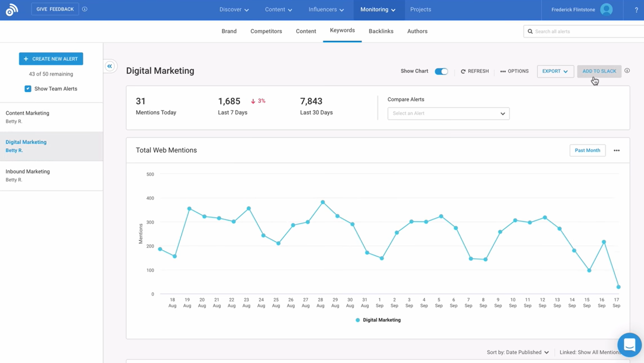The width and height of the screenshot is (644, 363).
Task: Toggle Digital Marketing legend series
Action: point(378,320)
